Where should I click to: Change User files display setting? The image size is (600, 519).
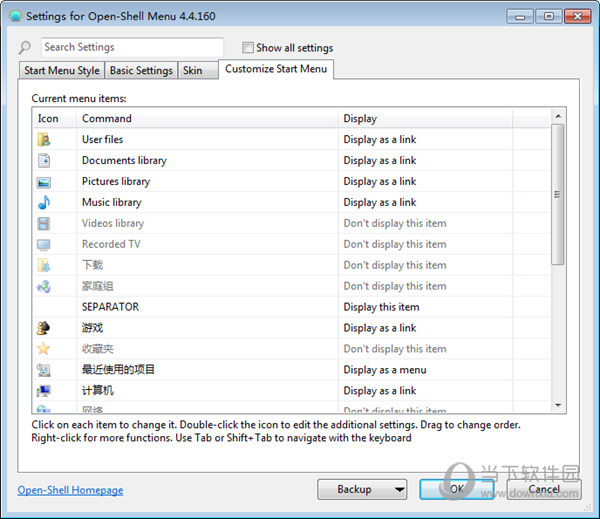point(380,139)
